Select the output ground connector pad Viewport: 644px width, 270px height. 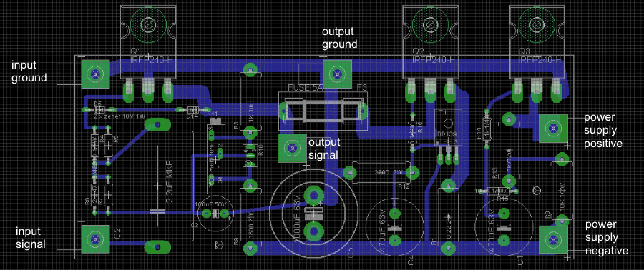pos(337,74)
